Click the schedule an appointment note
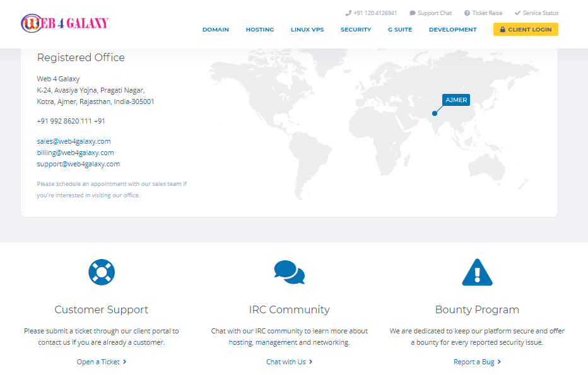Screen dimensions: 588x375 click(x=112, y=190)
